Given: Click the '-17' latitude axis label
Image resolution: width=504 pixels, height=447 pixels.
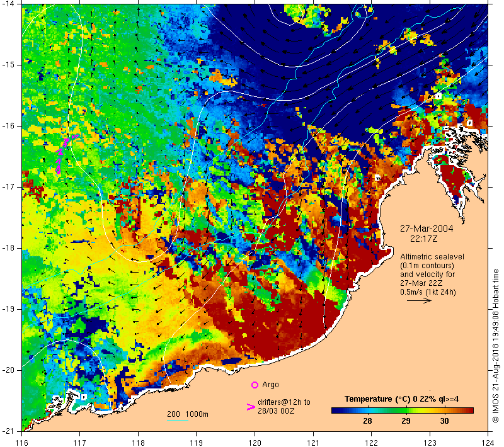Looking at the screenshot, I should click(8, 187).
